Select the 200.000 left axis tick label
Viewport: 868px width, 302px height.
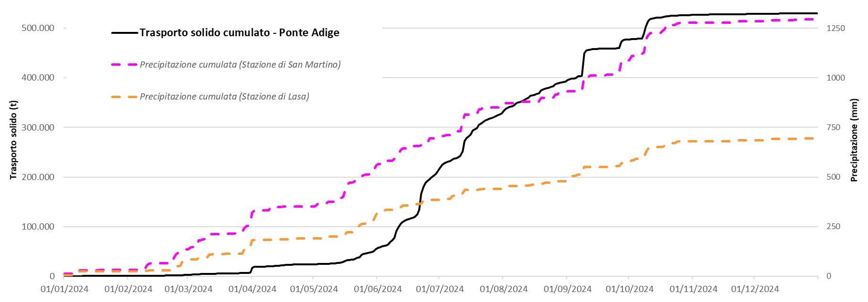coord(38,177)
